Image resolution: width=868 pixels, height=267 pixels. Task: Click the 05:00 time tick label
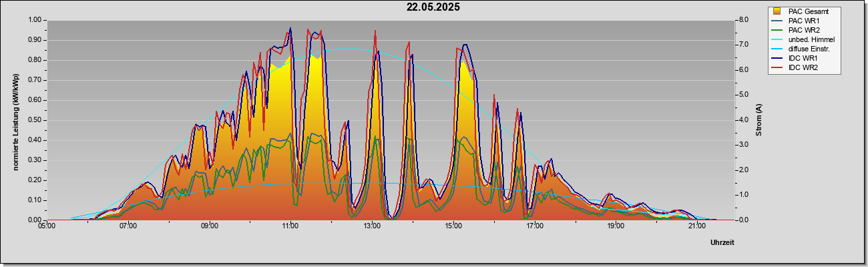[47, 226]
